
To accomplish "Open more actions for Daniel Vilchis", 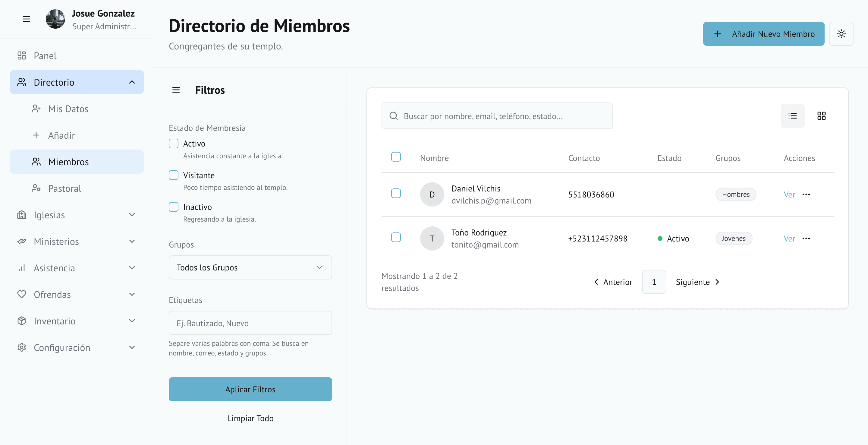I will click(806, 195).
